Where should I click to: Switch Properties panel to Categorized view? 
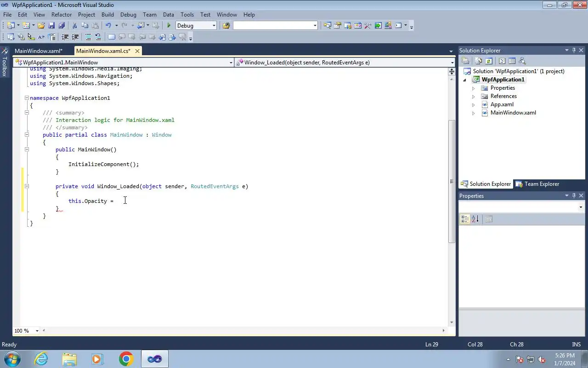click(x=465, y=219)
